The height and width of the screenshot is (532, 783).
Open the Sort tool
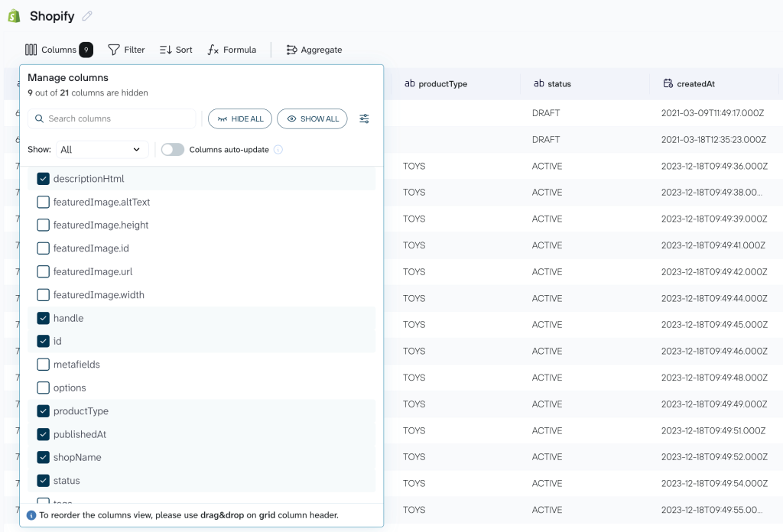pyautogui.click(x=176, y=50)
